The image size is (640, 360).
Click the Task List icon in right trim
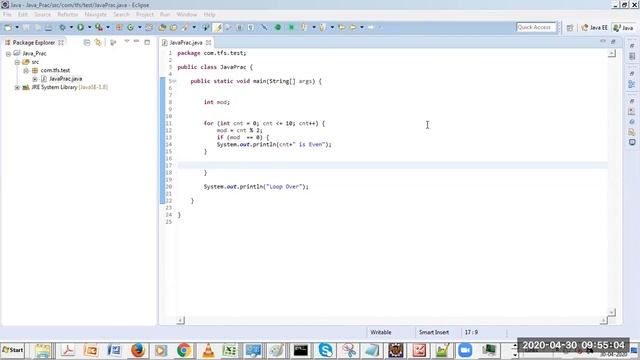tap(632, 56)
